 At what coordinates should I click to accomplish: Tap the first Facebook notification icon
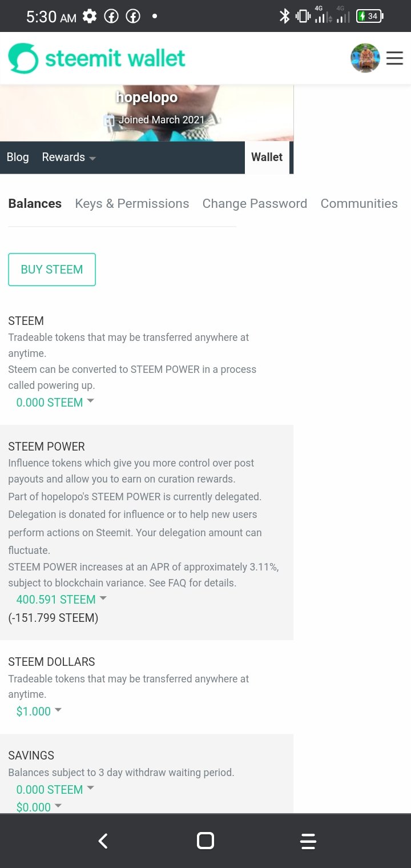pyautogui.click(x=111, y=17)
